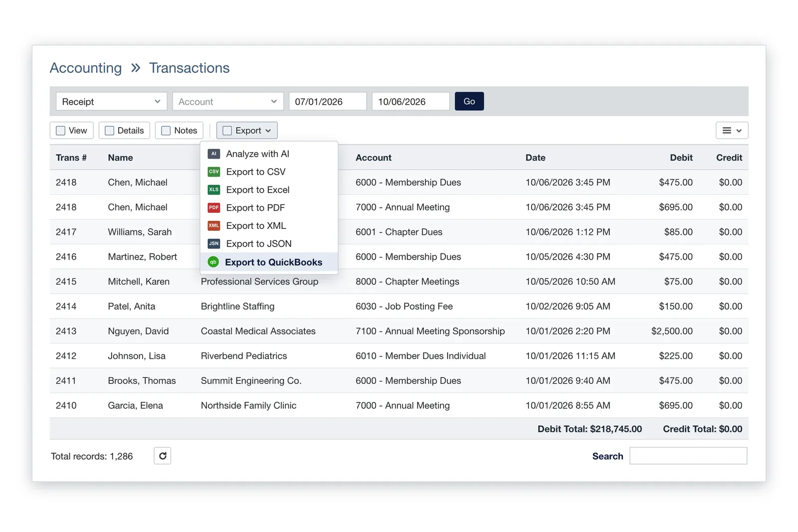
Task: Click the refresh records icon button
Action: point(163,456)
